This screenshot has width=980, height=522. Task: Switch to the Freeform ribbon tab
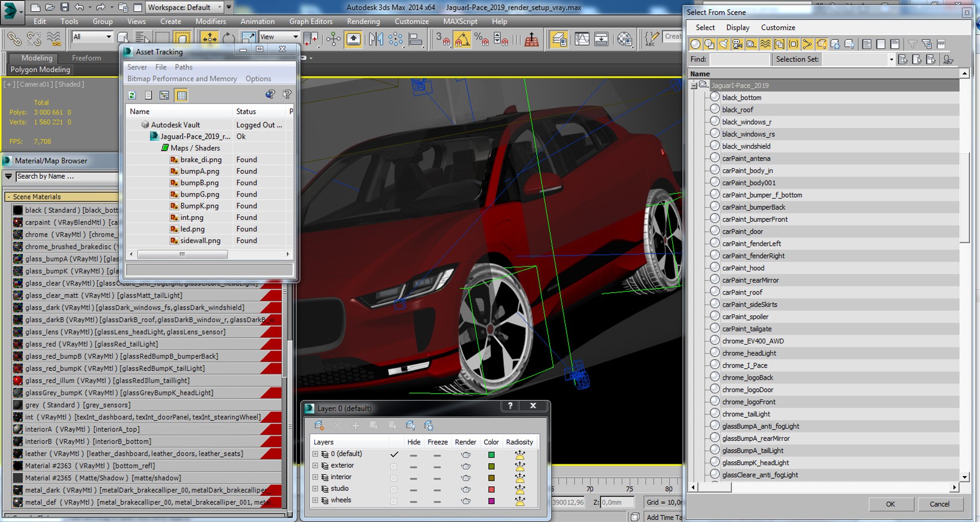86,58
